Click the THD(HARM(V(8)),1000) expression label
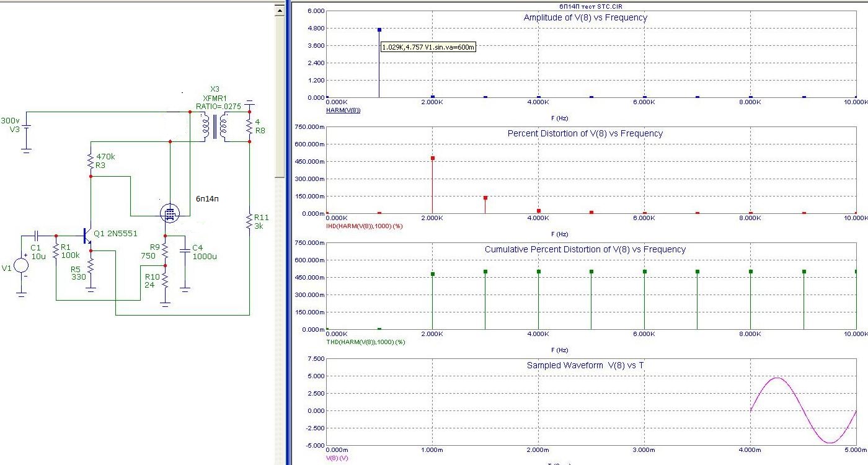 (x=365, y=342)
